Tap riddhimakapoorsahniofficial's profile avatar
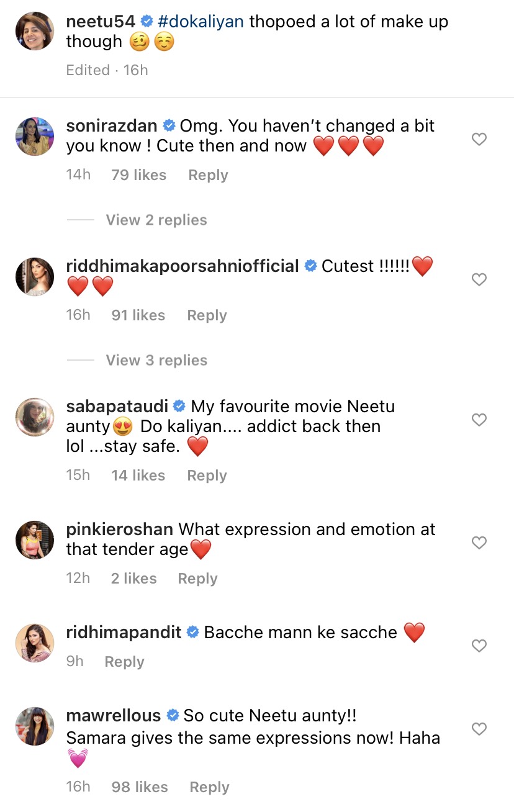 pos(35,276)
